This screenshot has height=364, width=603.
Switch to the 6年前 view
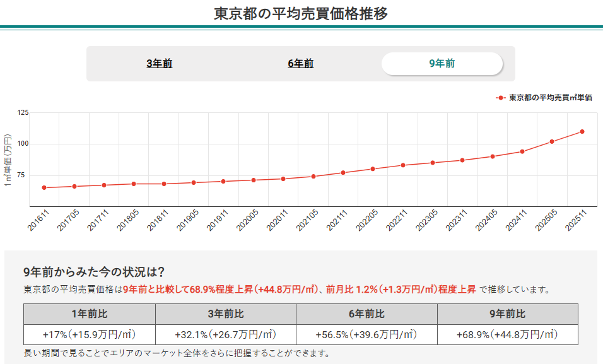pyautogui.click(x=301, y=64)
